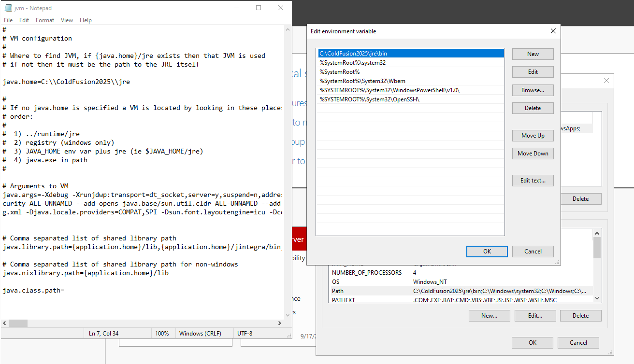Click the Notepad app icon in title bar
The image size is (634, 364).
(x=8, y=8)
